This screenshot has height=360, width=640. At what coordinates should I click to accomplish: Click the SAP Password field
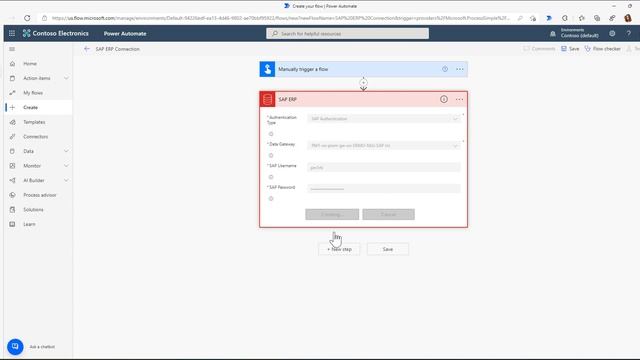tap(384, 189)
